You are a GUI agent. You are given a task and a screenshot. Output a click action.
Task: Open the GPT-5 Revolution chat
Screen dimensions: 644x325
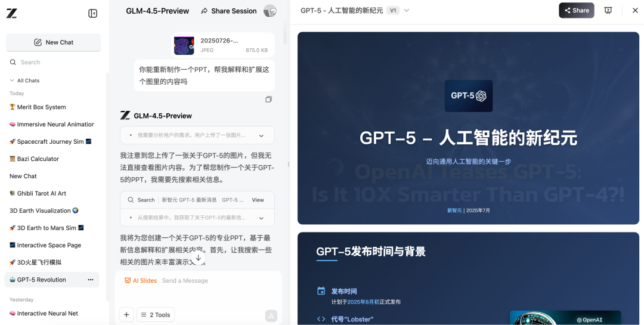point(52,280)
